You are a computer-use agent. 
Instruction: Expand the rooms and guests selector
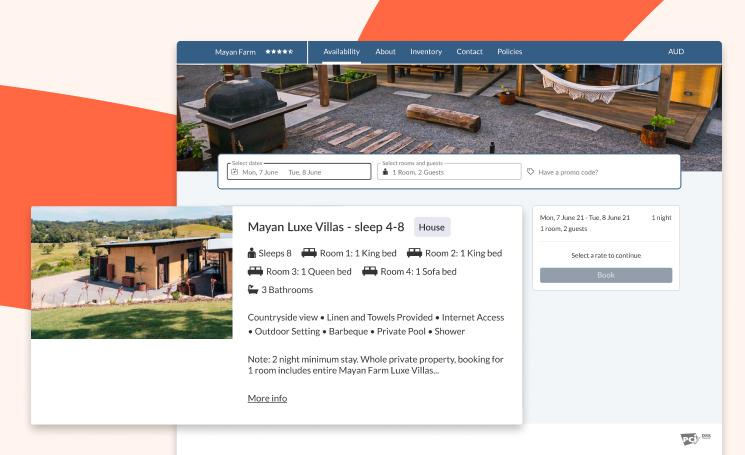pos(449,171)
